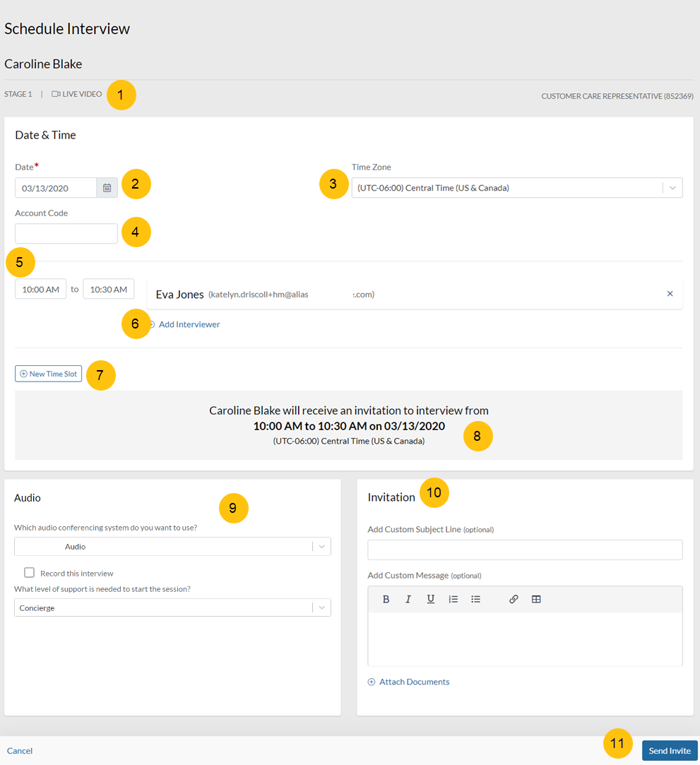Apply italic formatting in message editor
The width and height of the screenshot is (700, 765).
pos(408,599)
